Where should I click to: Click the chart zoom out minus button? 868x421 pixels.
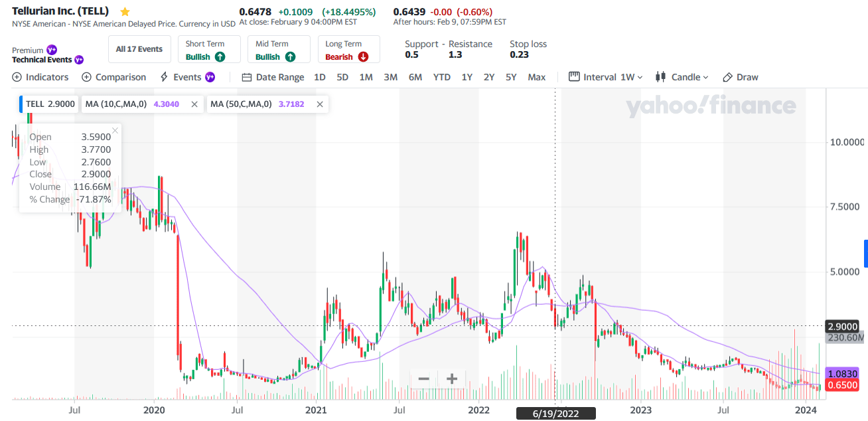point(424,379)
